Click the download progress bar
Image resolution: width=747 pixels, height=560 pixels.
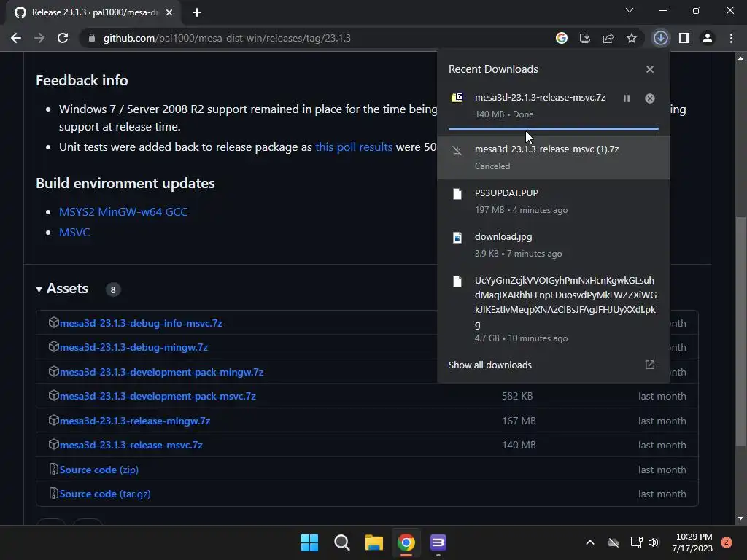click(x=554, y=128)
